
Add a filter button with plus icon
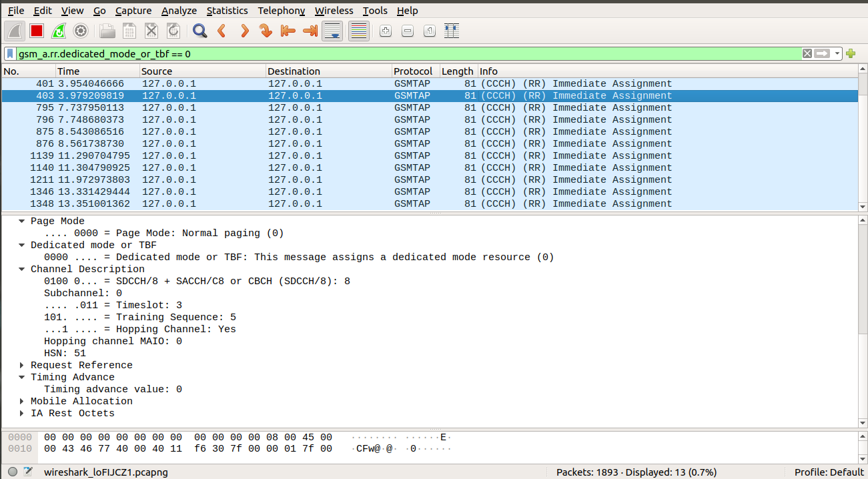[x=851, y=53]
